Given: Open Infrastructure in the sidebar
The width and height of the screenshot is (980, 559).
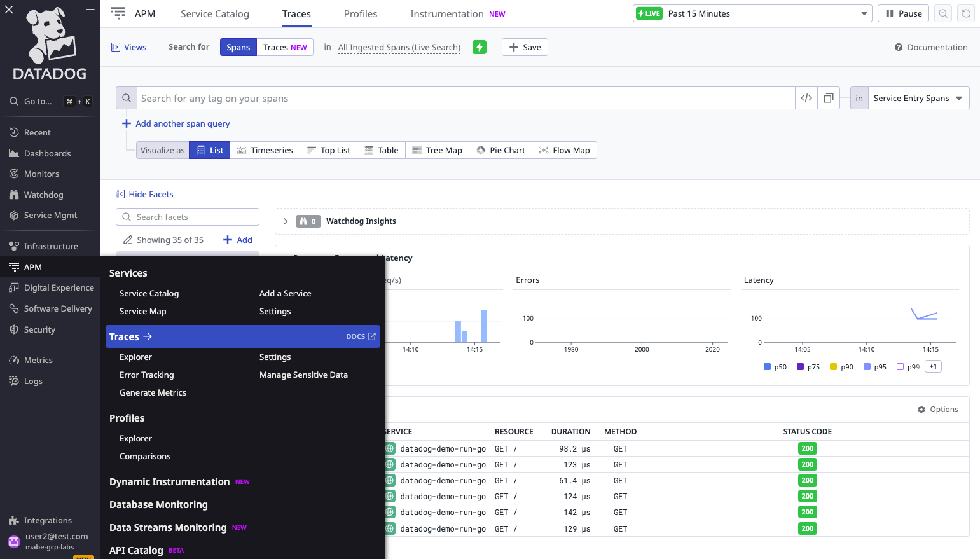Looking at the screenshot, I should (x=51, y=246).
